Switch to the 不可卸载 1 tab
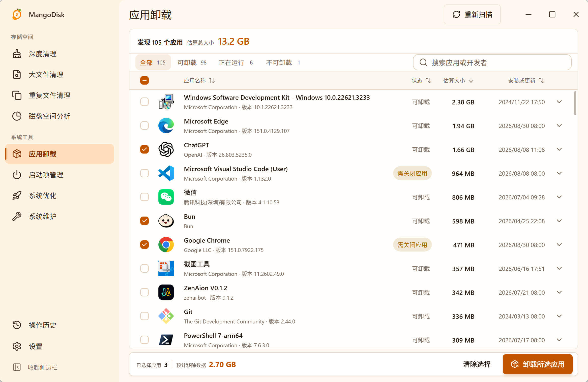Screen dimensions: 588x382 pyautogui.click(x=283, y=63)
